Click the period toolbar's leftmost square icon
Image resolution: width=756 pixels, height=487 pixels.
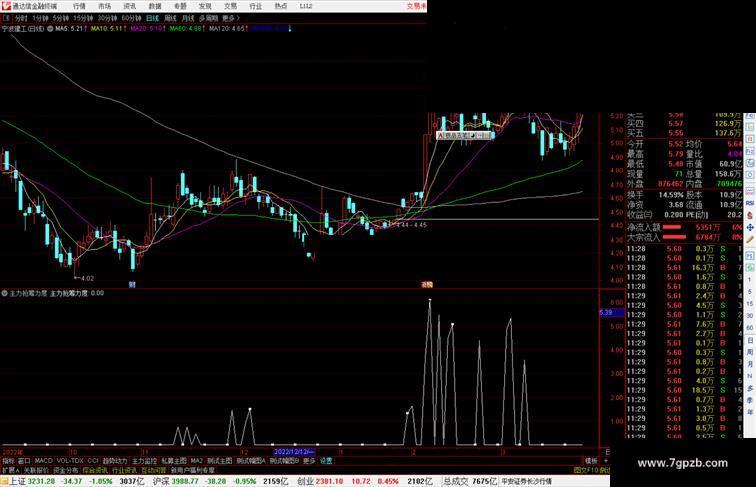pos(6,18)
